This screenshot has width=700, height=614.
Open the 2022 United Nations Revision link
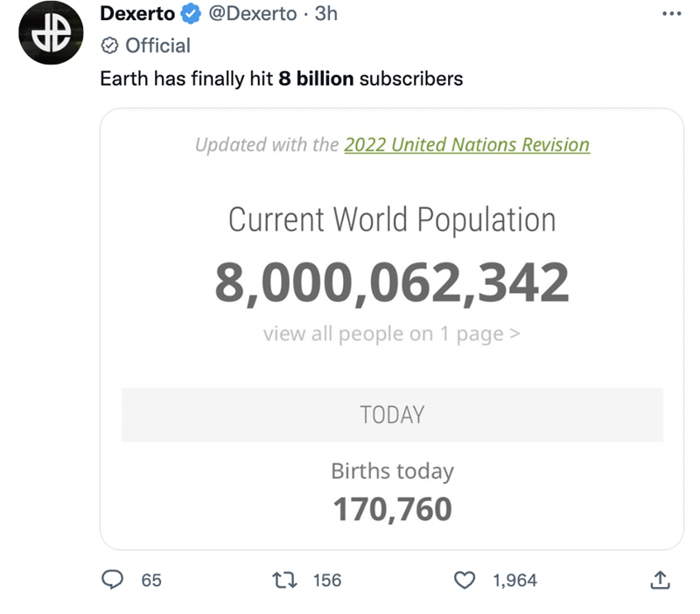(x=466, y=144)
